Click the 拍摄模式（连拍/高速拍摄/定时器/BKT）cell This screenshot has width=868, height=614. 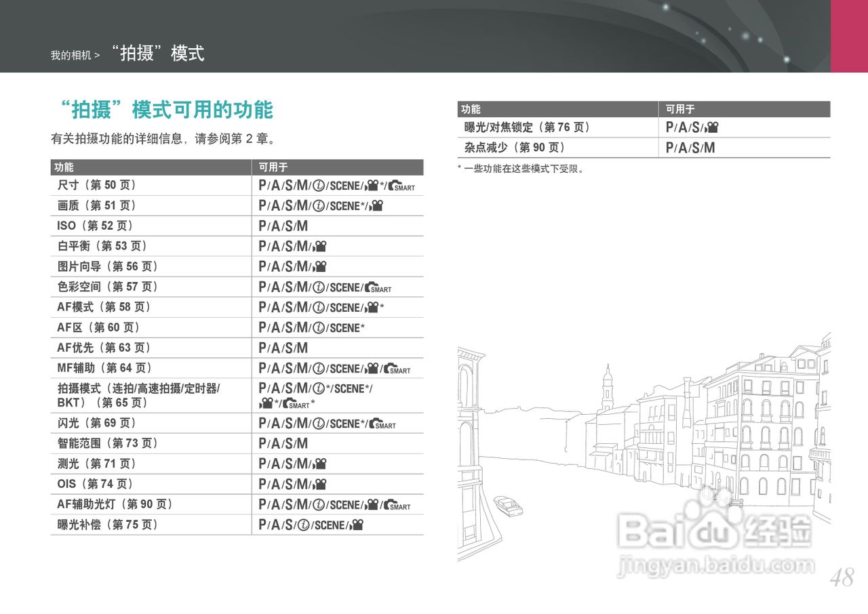pos(151,396)
